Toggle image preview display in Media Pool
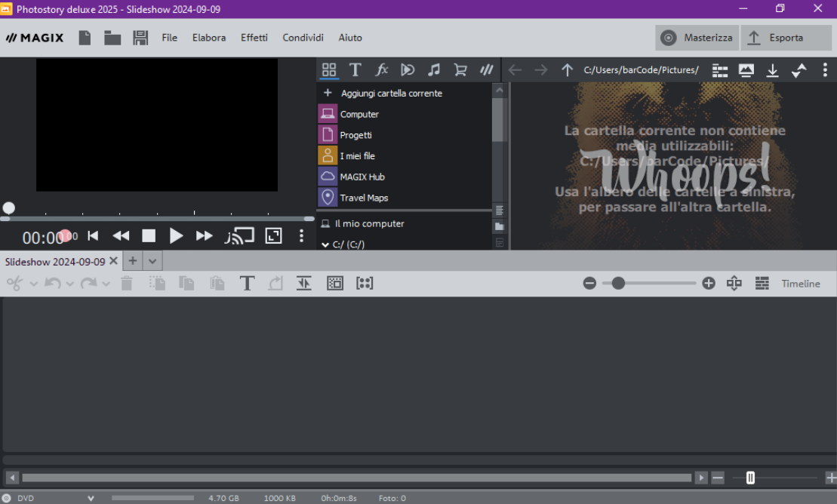The height and width of the screenshot is (504, 837). 746,70
